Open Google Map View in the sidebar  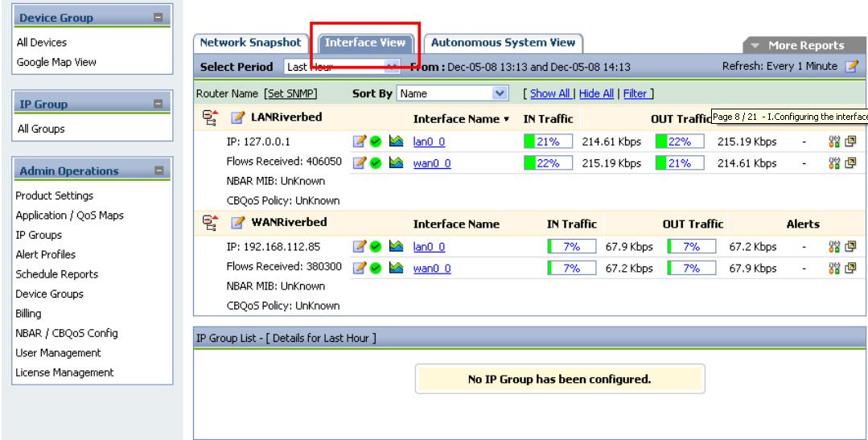coord(57,61)
